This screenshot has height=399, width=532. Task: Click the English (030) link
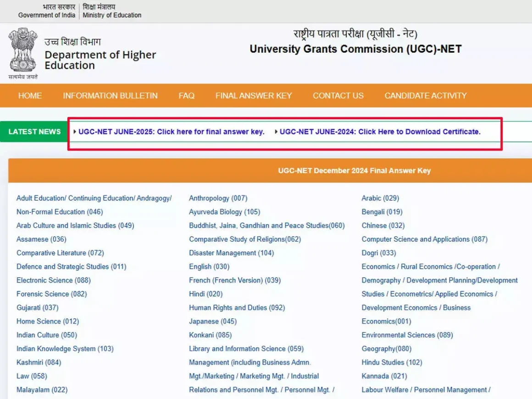click(x=209, y=266)
